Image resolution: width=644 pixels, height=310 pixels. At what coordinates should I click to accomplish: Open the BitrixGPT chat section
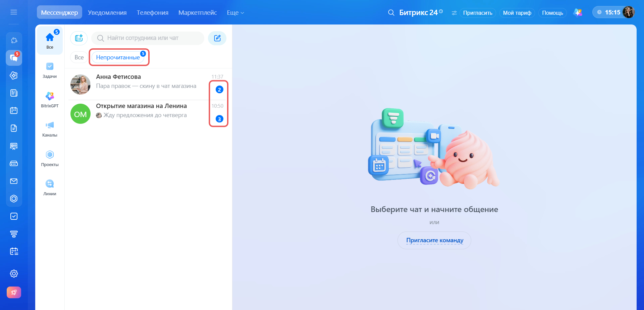click(50, 100)
